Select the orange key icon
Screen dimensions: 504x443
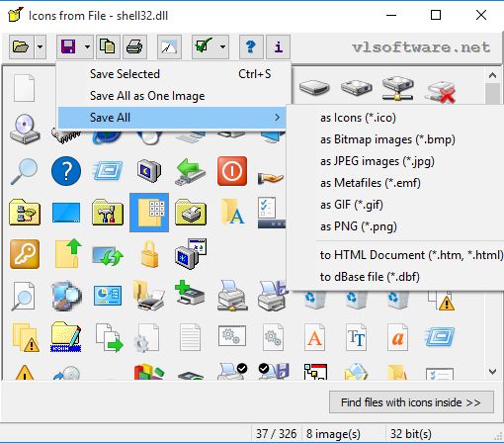click(x=25, y=254)
